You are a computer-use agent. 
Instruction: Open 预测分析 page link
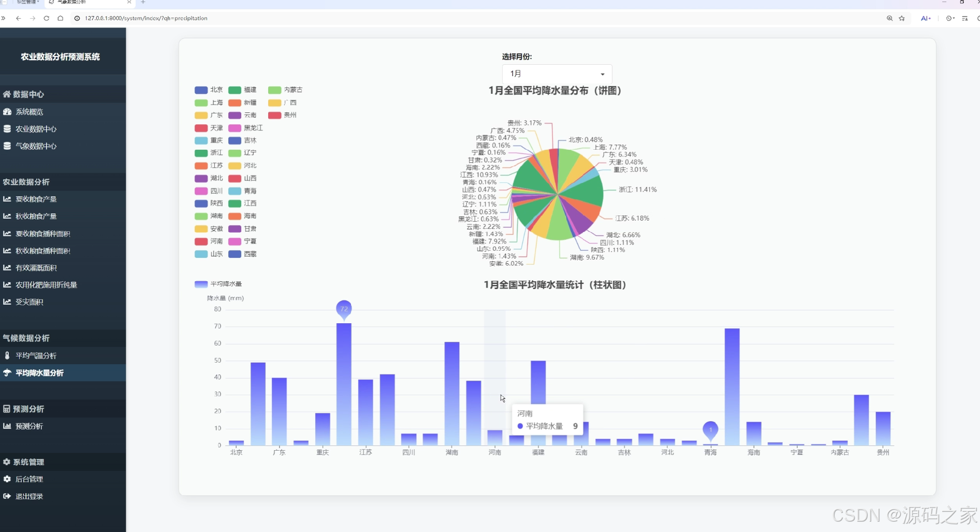pos(29,426)
